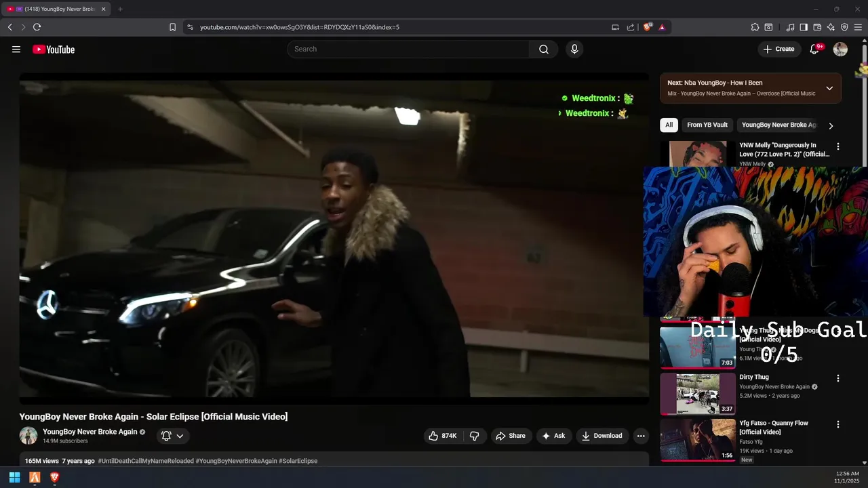868x488 pixels.
Task: Open Brave VPN shield icon
Action: point(844,27)
